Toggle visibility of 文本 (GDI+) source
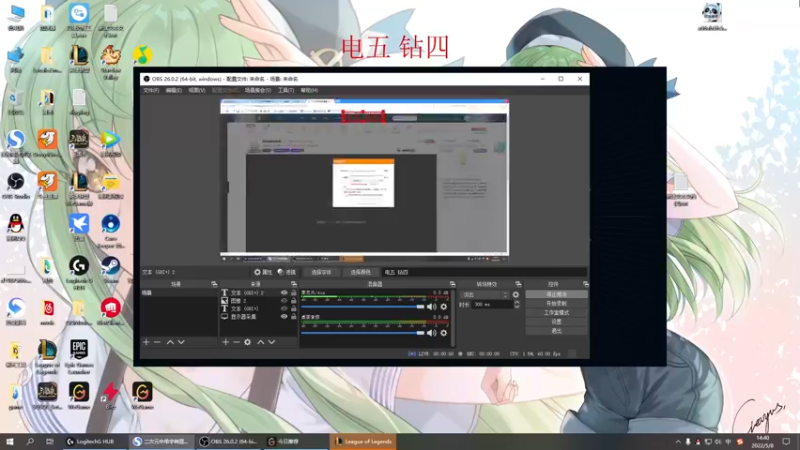The image size is (800, 450). (284, 309)
